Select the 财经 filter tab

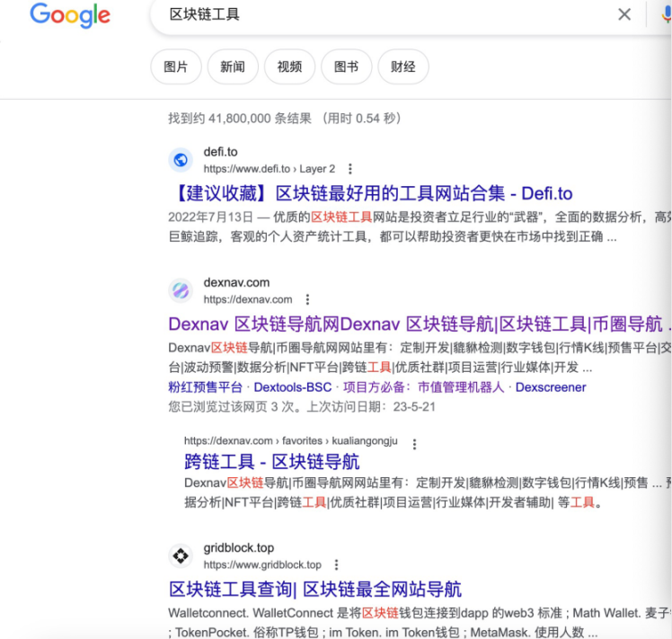[403, 67]
